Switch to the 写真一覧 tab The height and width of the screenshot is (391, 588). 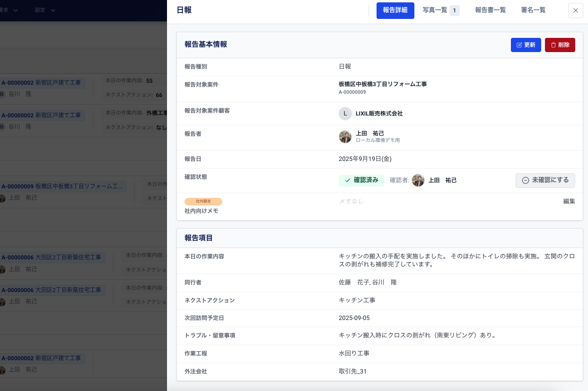click(x=436, y=10)
